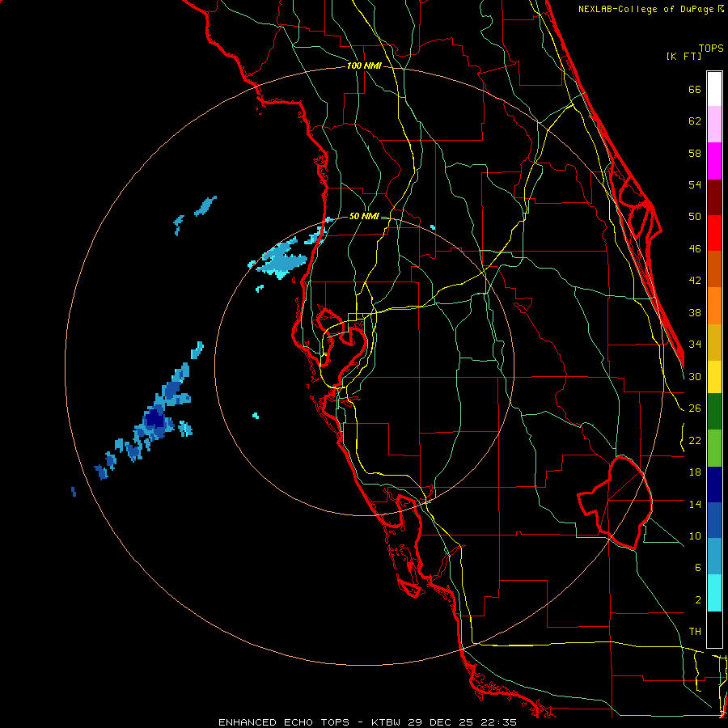Click the 'TH' legend label
The width and height of the screenshot is (728, 728).
695,632
